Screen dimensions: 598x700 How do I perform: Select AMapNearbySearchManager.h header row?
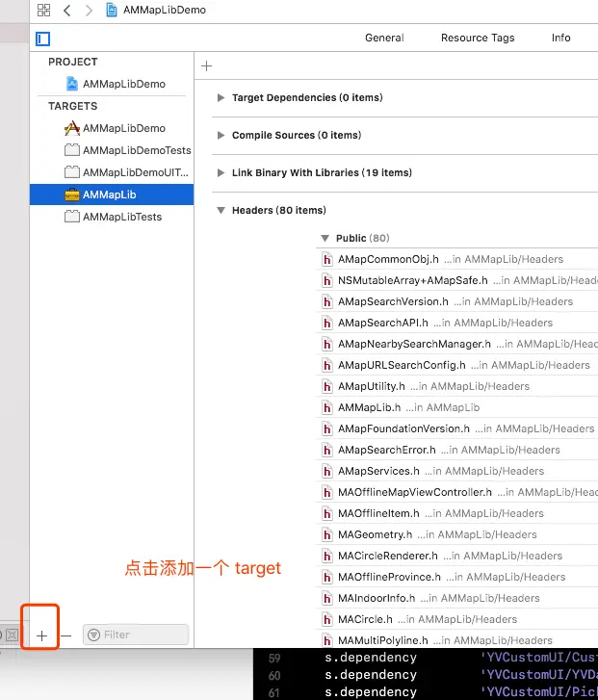point(456,344)
